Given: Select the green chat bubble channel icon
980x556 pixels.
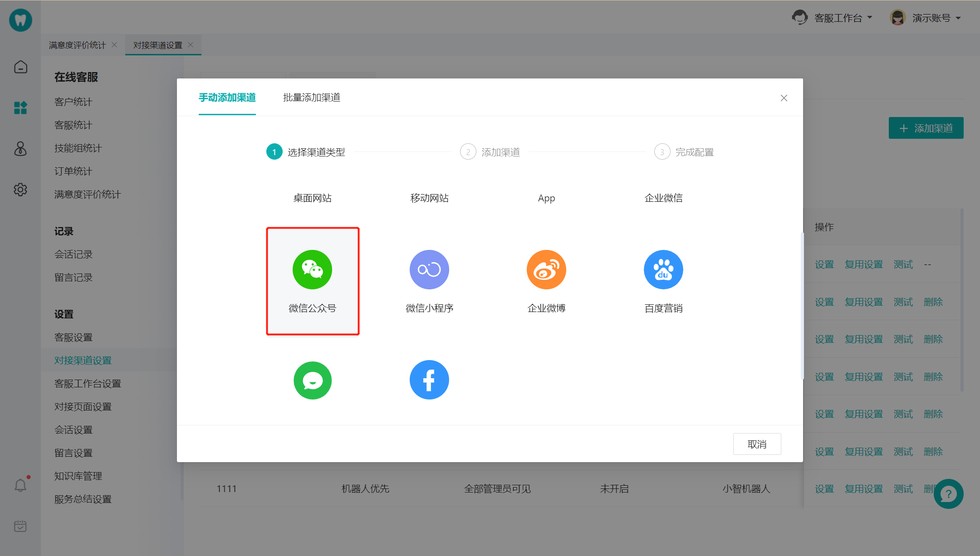Looking at the screenshot, I should click(312, 380).
